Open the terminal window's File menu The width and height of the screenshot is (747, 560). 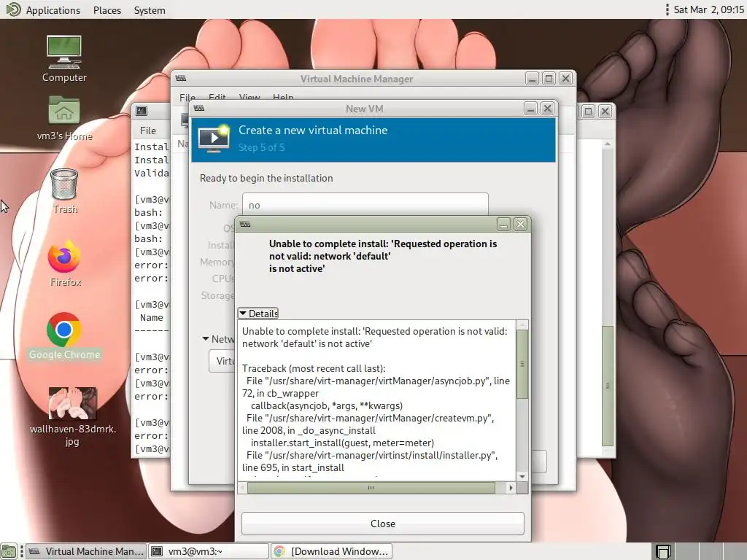point(147,131)
